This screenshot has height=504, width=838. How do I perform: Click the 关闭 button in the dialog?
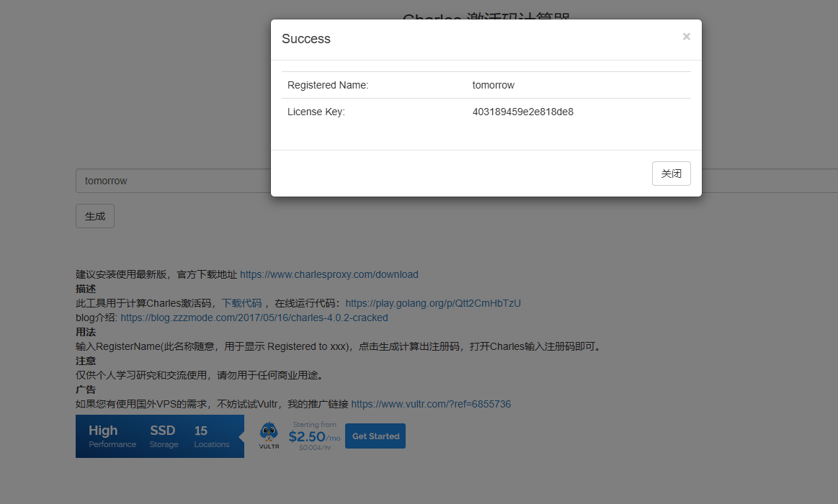point(672,174)
